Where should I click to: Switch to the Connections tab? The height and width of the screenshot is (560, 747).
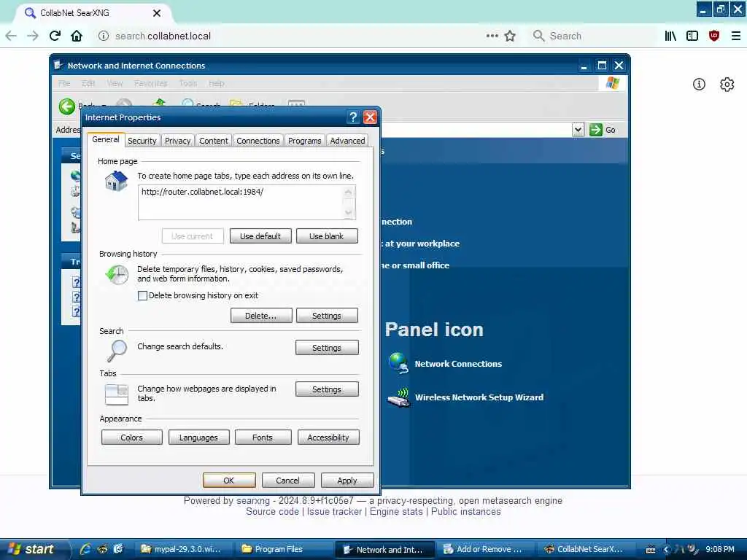[x=258, y=141]
